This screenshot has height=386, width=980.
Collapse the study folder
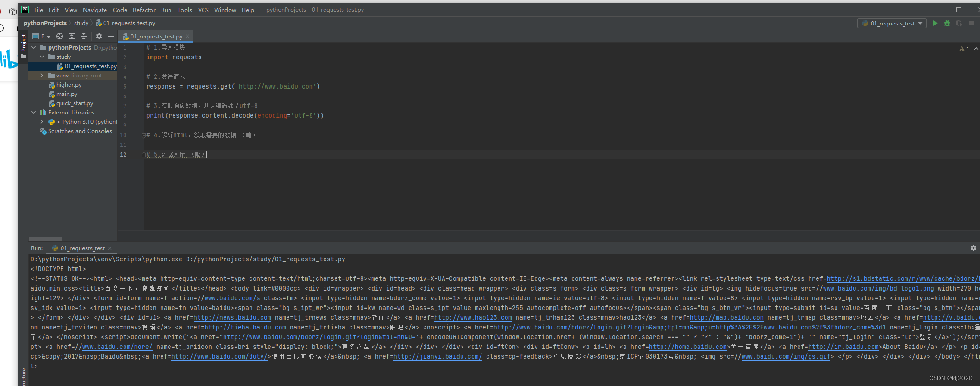(x=42, y=57)
